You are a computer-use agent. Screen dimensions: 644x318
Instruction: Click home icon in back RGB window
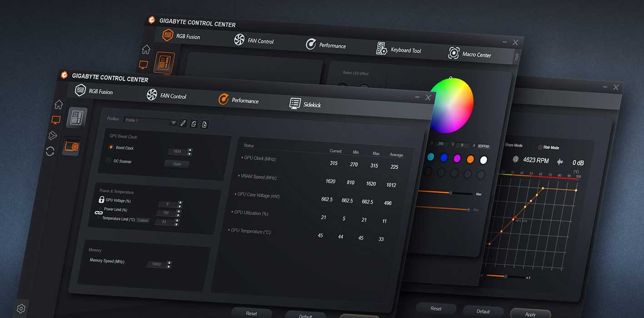[x=146, y=49]
